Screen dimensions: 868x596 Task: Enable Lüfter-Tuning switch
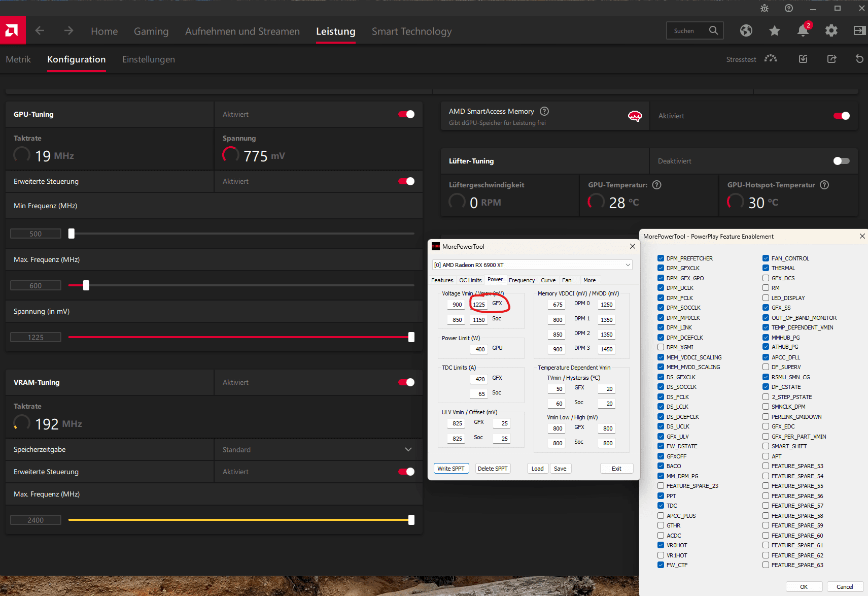click(x=842, y=161)
